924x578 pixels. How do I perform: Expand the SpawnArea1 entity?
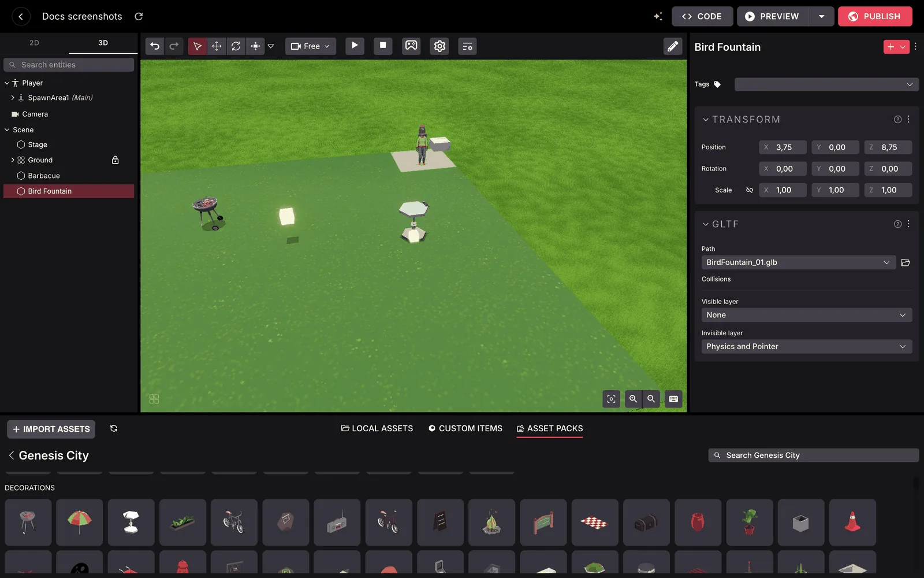pos(13,98)
